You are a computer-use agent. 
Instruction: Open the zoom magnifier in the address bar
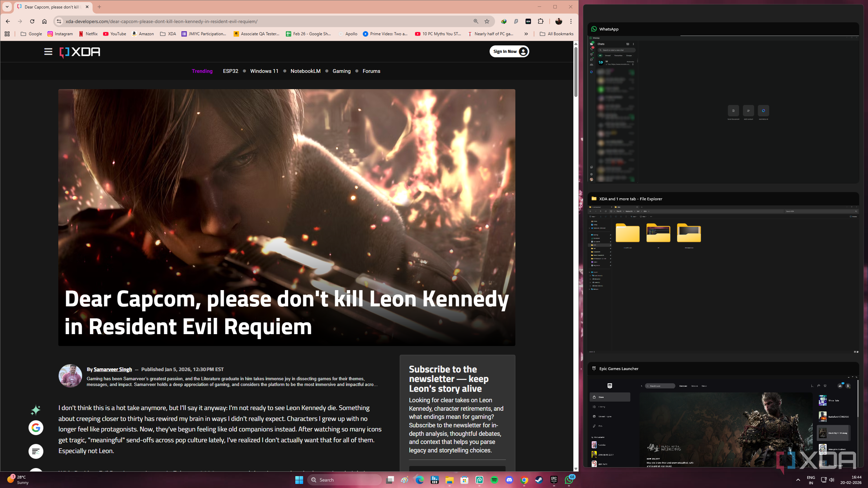point(476,21)
